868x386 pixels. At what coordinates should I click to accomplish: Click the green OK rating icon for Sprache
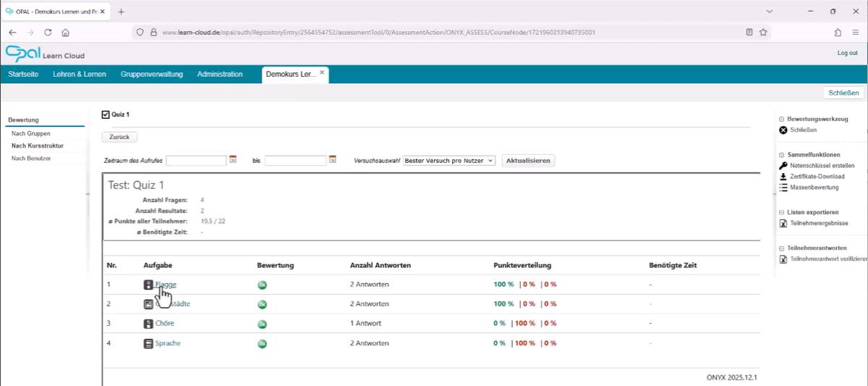[x=263, y=343]
